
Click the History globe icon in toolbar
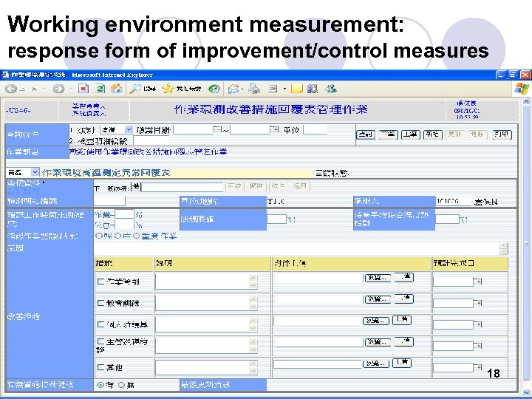tap(214, 89)
